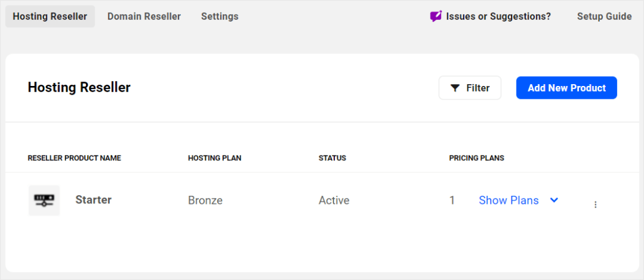The width and height of the screenshot is (644, 280).
Task: Click the Active status cell
Action: coord(334,200)
